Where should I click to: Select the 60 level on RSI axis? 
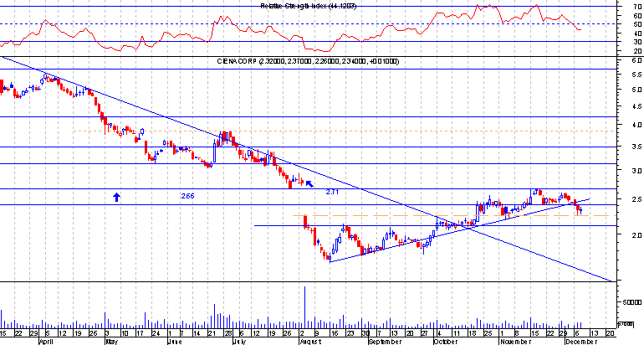[636, 16]
